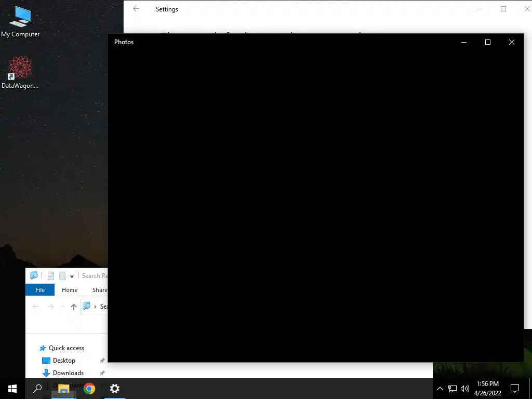Click the Explorer Back navigation arrow
532x399 pixels.
[35, 307]
